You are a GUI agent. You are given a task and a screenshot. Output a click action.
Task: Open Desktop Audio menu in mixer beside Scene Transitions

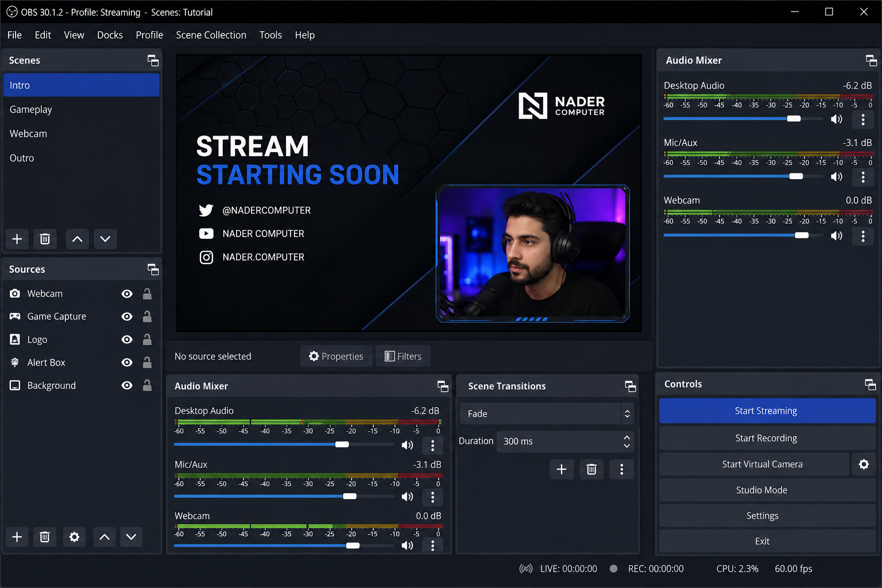tap(432, 445)
